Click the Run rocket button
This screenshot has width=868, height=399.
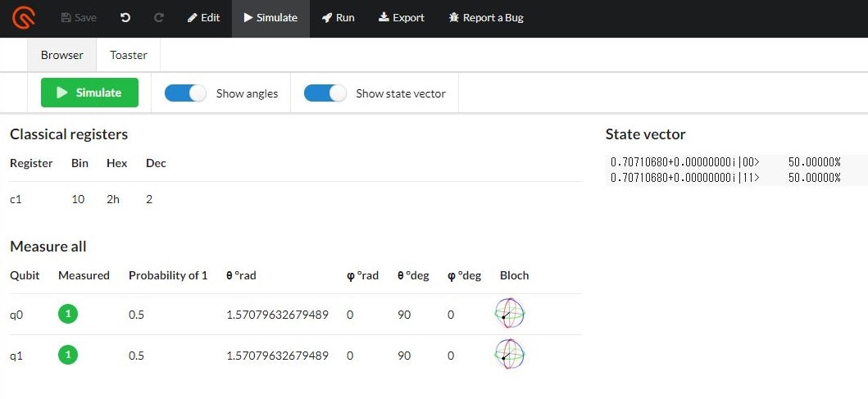pos(339,18)
